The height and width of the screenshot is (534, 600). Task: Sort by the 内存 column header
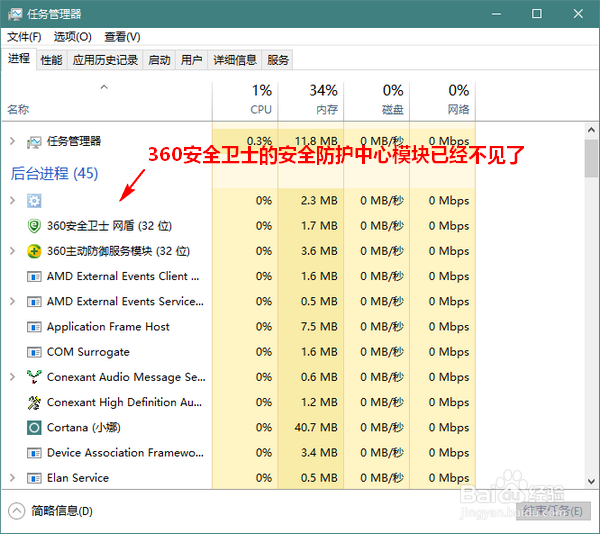click(x=311, y=100)
